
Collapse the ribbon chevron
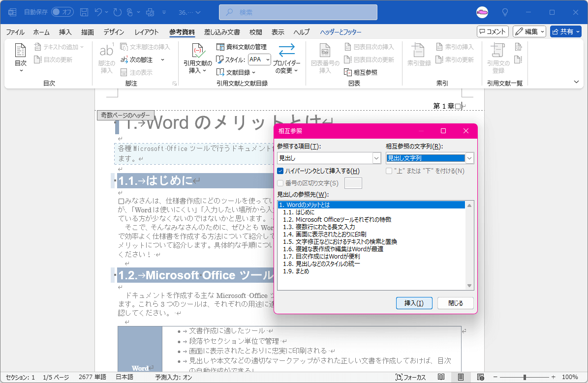[x=576, y=82]
